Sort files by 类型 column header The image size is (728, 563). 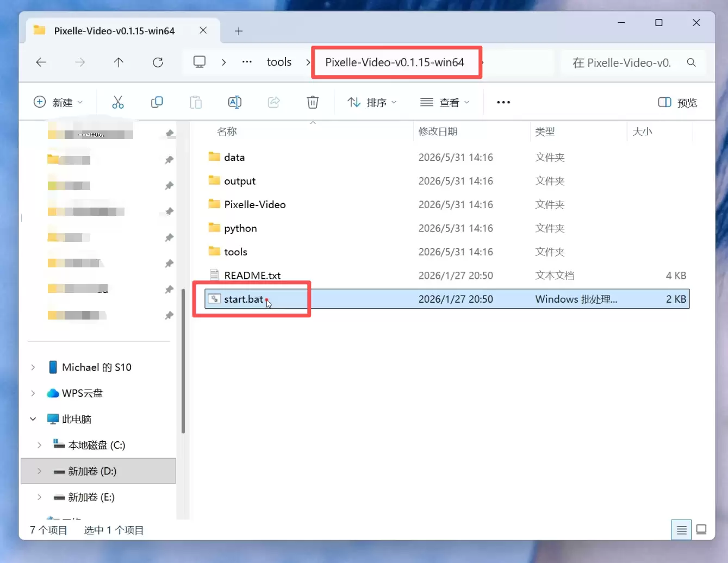coord(545,132)
